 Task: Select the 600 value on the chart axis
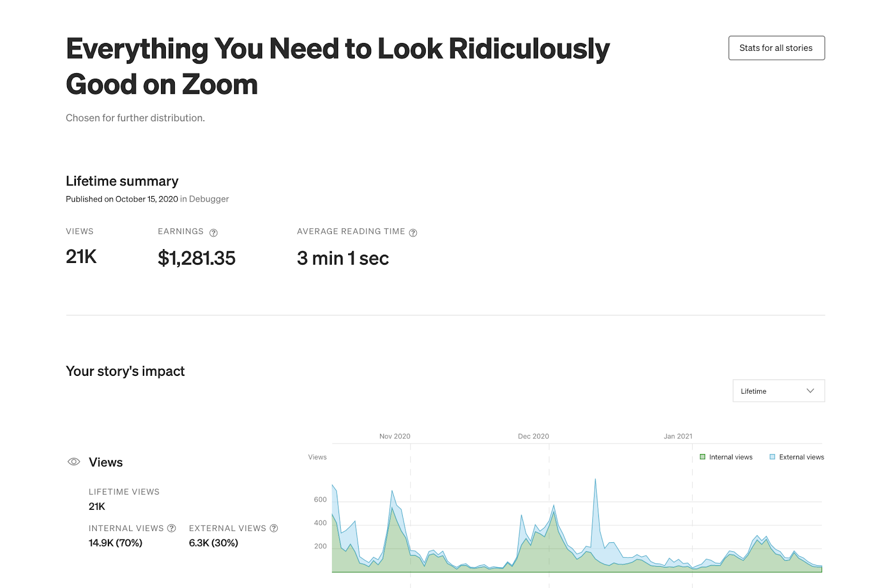pos(320,500)
